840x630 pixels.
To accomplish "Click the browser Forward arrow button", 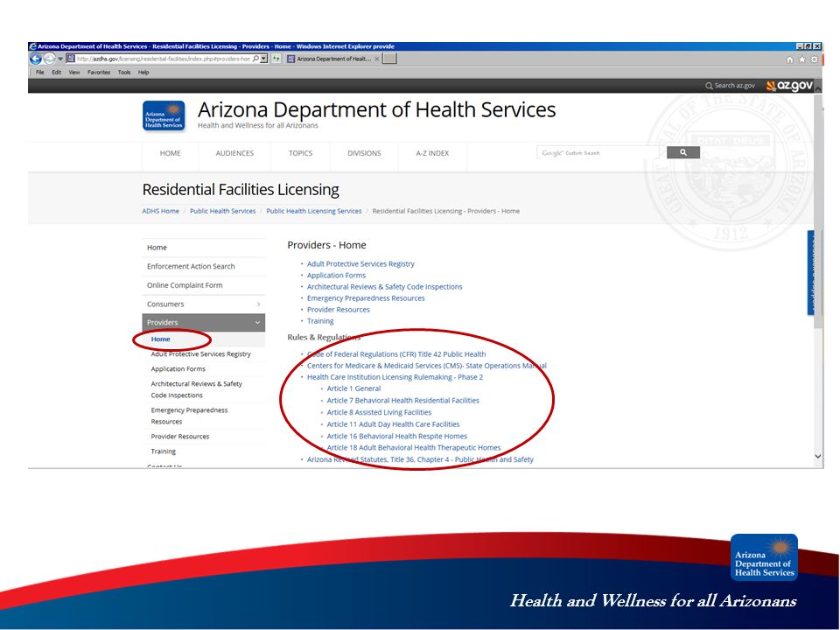I will point(49,59).
